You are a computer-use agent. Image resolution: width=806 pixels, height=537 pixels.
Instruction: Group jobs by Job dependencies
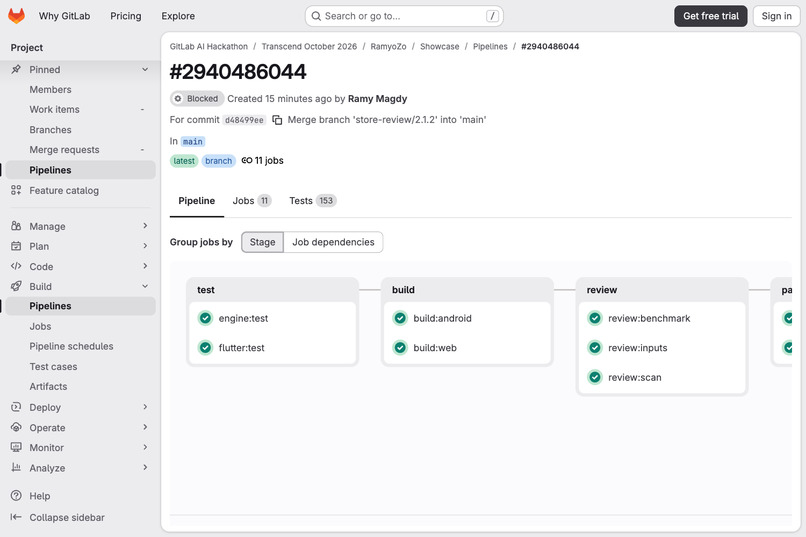333,242
